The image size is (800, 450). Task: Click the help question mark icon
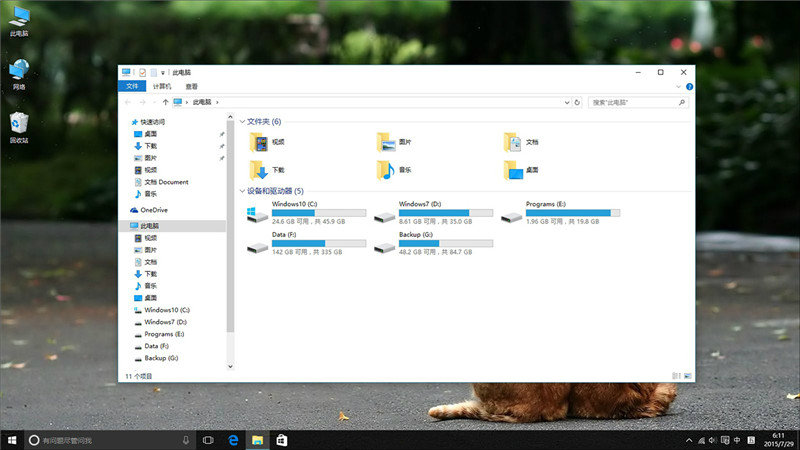pos(689,87)
